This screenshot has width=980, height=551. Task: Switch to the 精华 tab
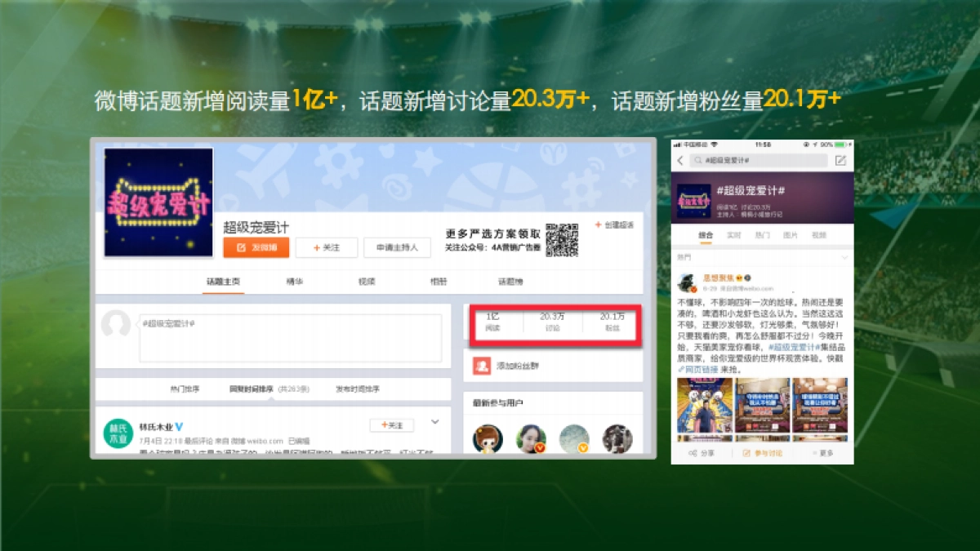[294, 282]
